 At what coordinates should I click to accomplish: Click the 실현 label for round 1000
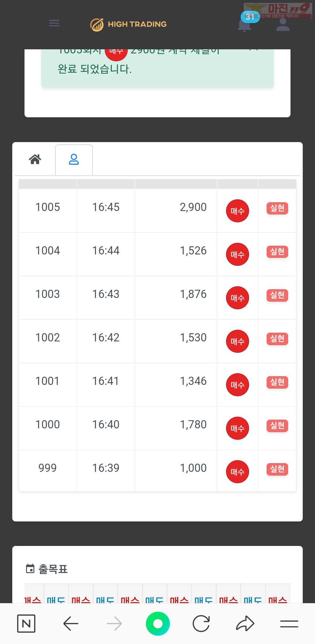(x=277, y=425)
